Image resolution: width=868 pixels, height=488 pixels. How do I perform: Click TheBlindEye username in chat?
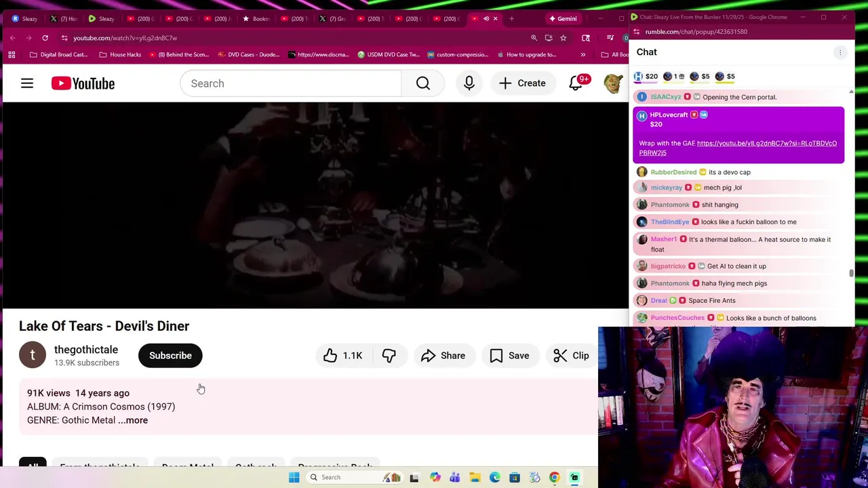670,222
